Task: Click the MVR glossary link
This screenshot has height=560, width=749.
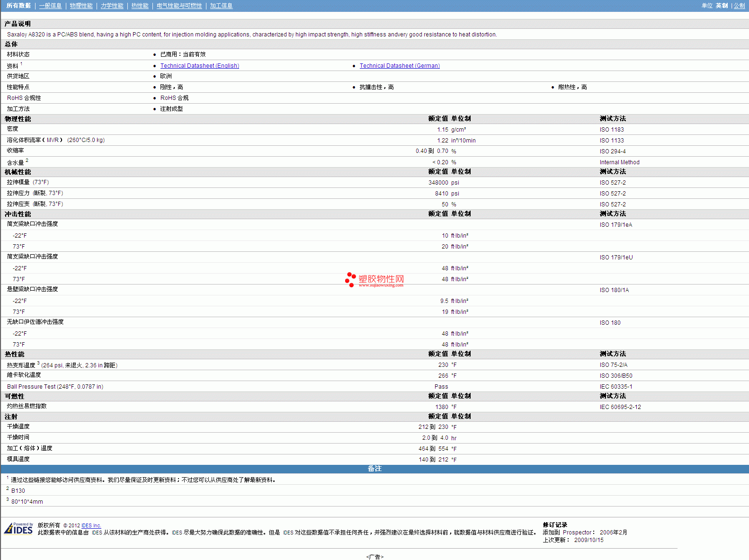Action: pyautogui.click(x=53, y=140)
